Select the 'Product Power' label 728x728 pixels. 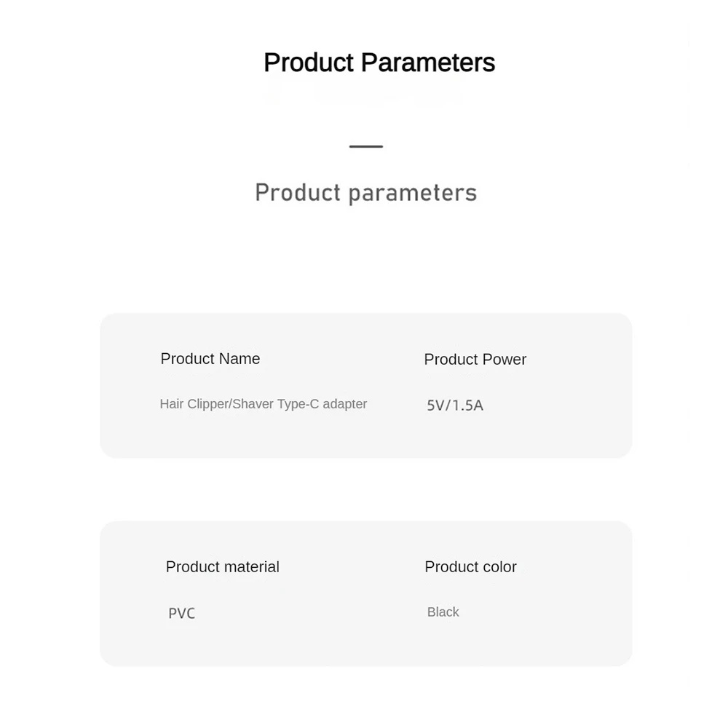pyautogui.click(x=475, y=360)
